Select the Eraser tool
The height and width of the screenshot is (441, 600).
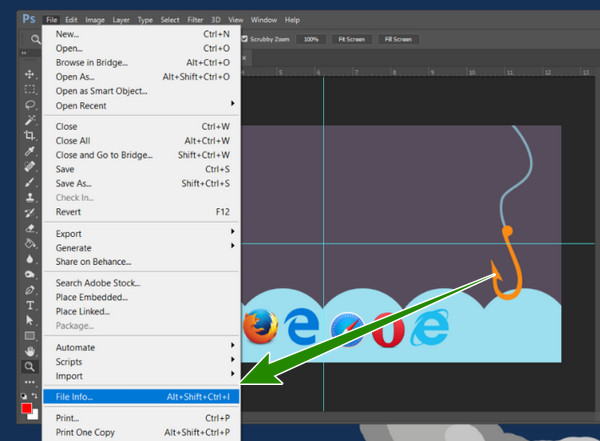[30, 228]
